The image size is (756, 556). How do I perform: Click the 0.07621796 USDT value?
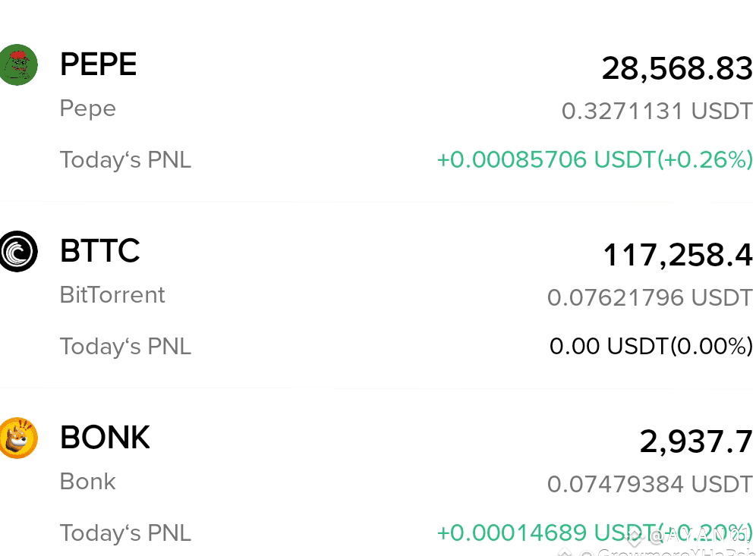pos(650,298)
